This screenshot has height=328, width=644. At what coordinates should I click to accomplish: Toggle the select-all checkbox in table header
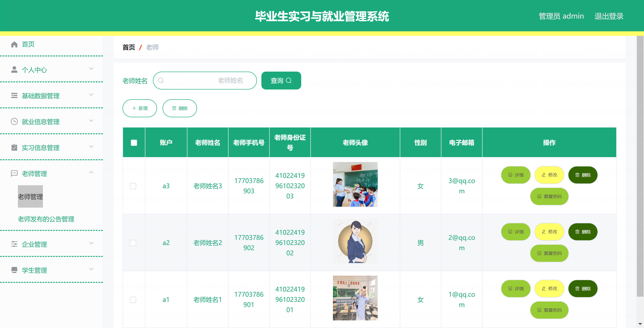pyautogui.click(x=134, y=143)
